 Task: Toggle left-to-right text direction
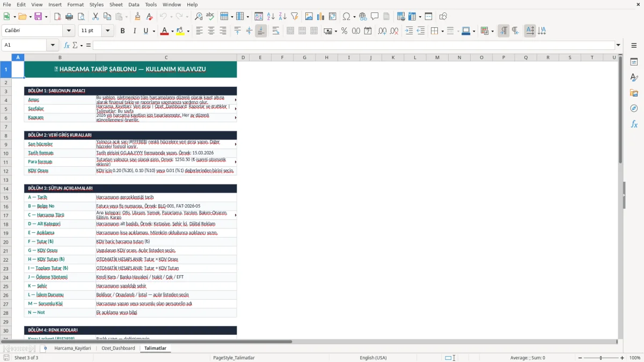[503, 31]
